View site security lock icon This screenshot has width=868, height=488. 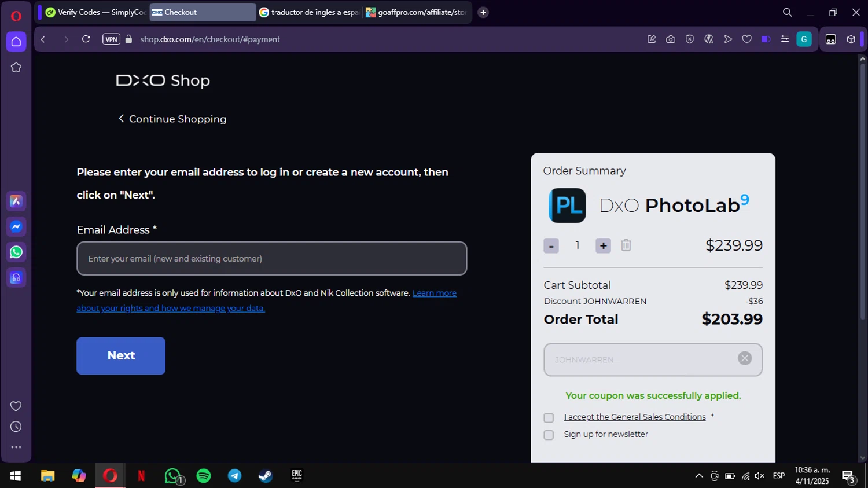tap(129, 39)
